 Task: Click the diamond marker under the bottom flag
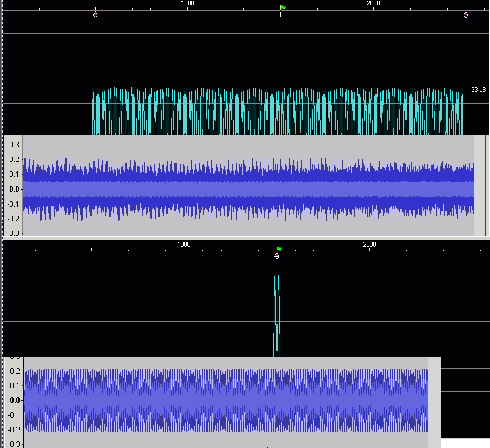(277, 257)
